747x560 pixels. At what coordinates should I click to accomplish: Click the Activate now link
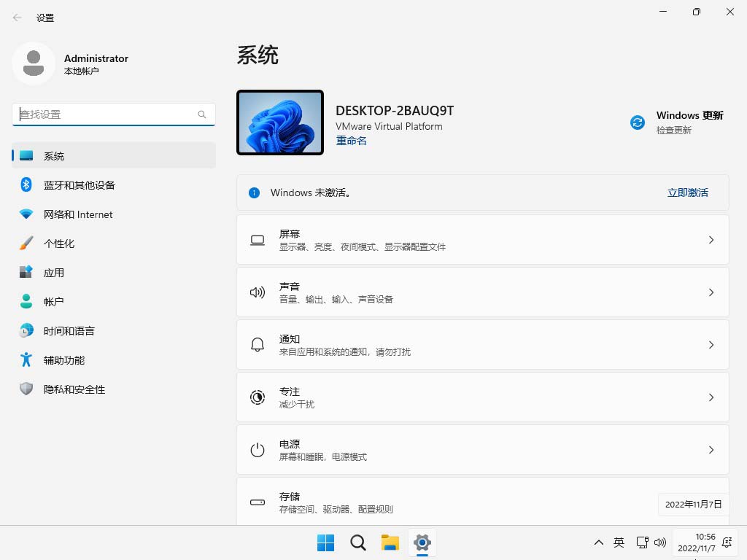click(x=687, y=192)
